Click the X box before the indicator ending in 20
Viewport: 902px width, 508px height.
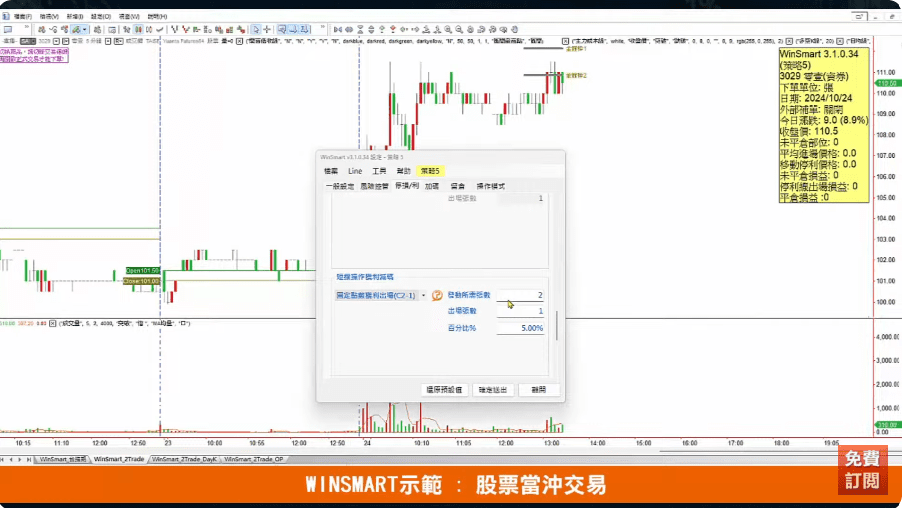(x=789, y=41)
